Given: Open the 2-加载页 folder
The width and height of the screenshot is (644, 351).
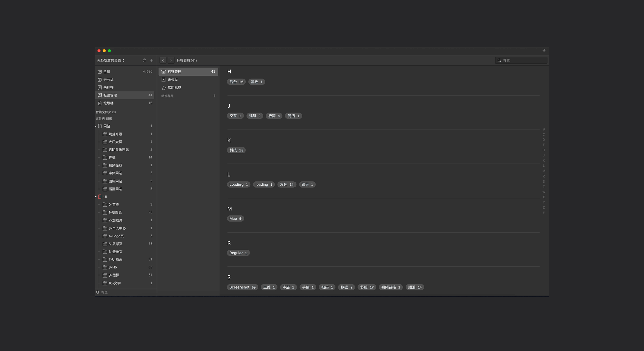Looking at the screenshot, I should pyautogui.click(x=124, y=220).
